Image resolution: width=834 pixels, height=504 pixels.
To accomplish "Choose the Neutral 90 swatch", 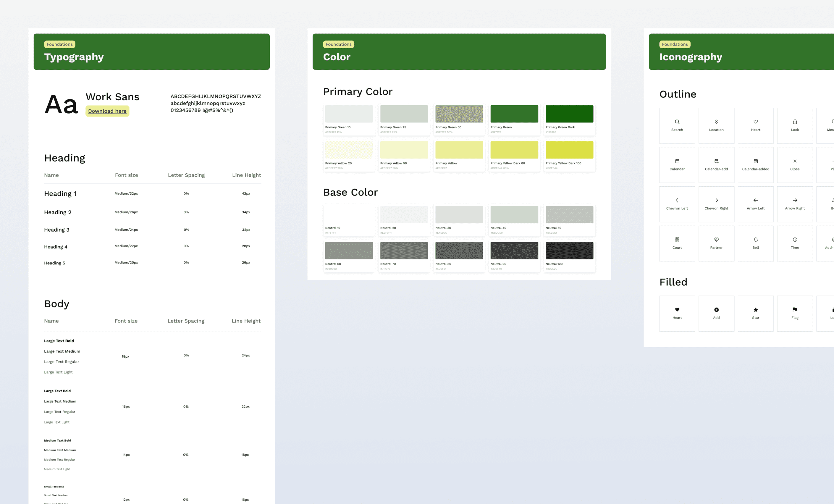I will click(514, 251).
